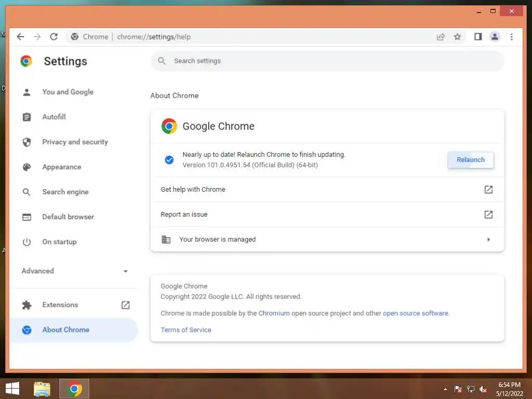This screenshot has height=399, width=532.
Task: Click the window icon for Default browser
Action: tap(26, 217)
